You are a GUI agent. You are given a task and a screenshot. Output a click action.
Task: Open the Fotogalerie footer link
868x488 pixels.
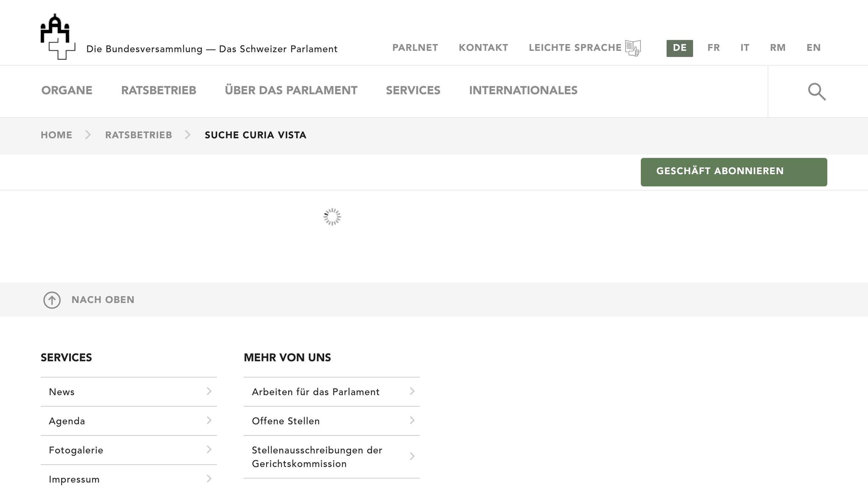76,450
